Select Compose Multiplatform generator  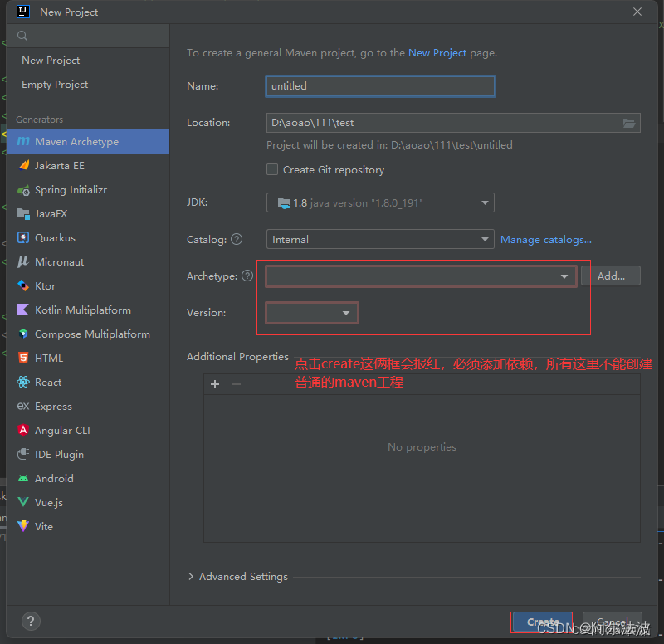pyautogui.click(x=88, y=334)
